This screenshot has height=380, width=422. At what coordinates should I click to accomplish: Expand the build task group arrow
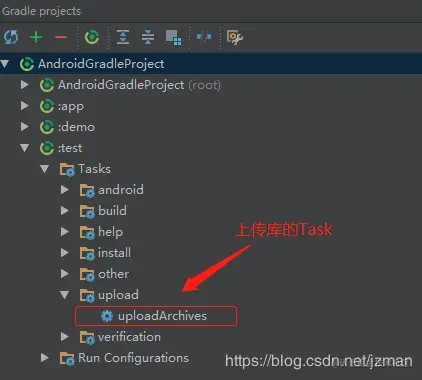(x=65, y=211)
